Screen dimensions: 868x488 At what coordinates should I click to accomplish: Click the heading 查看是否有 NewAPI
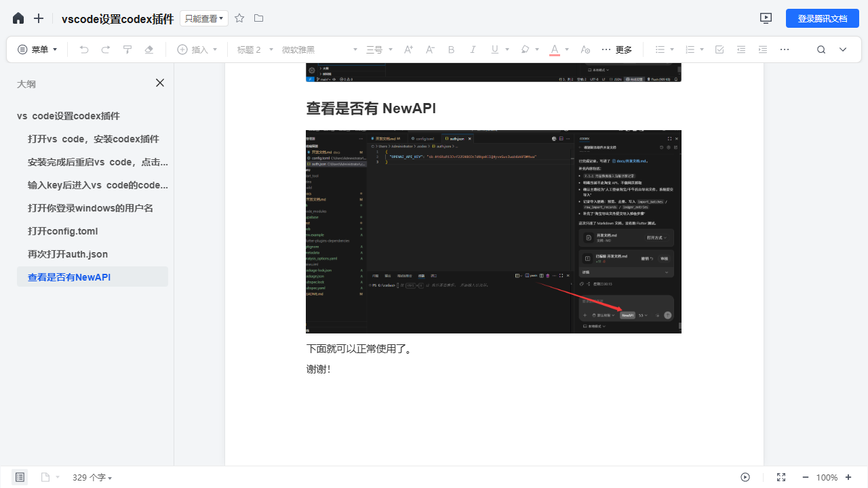coord(371,108)
